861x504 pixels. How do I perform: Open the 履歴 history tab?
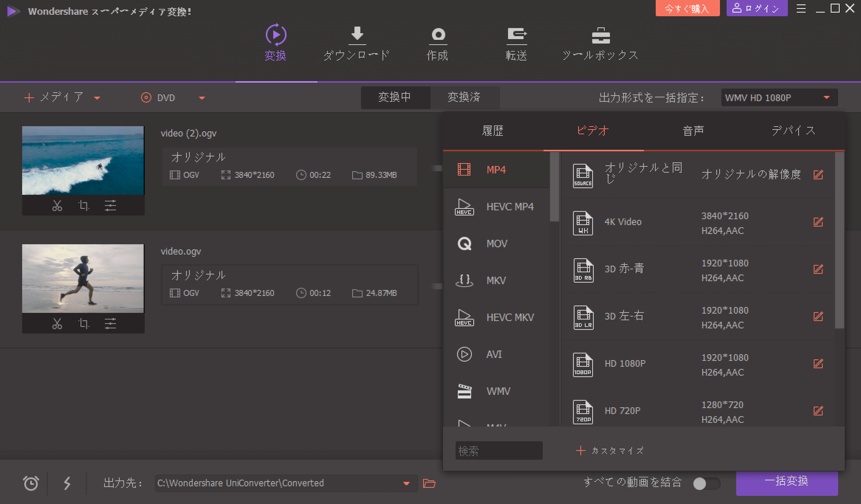tap(493, 131)
